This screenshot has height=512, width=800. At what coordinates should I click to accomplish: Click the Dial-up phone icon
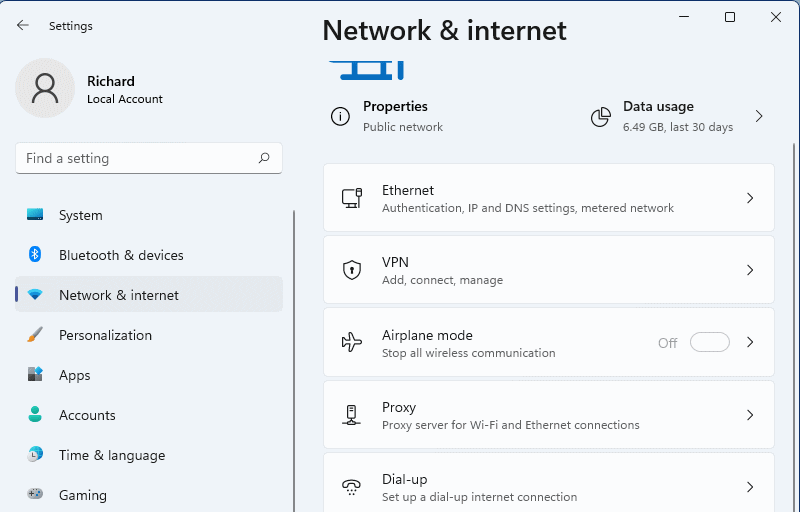click(351, 487)
